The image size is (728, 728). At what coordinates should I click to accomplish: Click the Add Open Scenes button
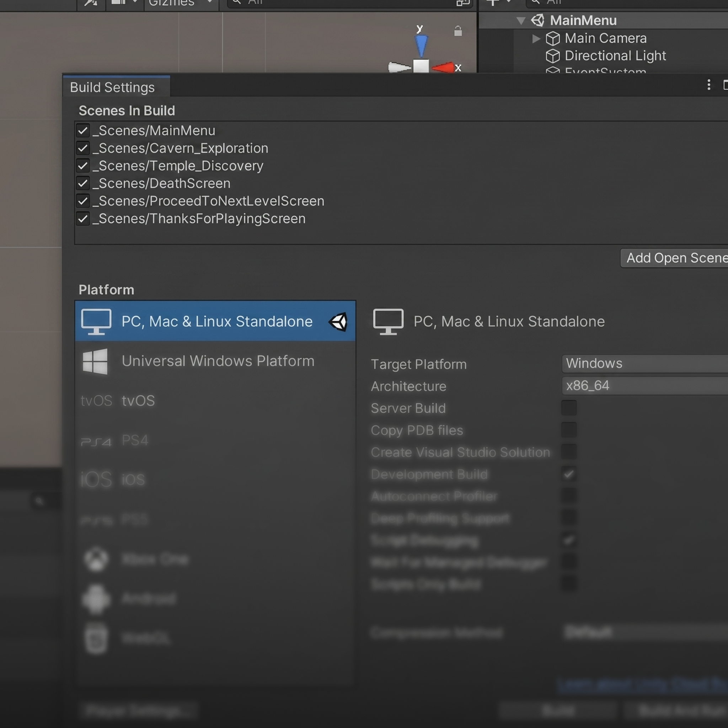click(674, 258)
